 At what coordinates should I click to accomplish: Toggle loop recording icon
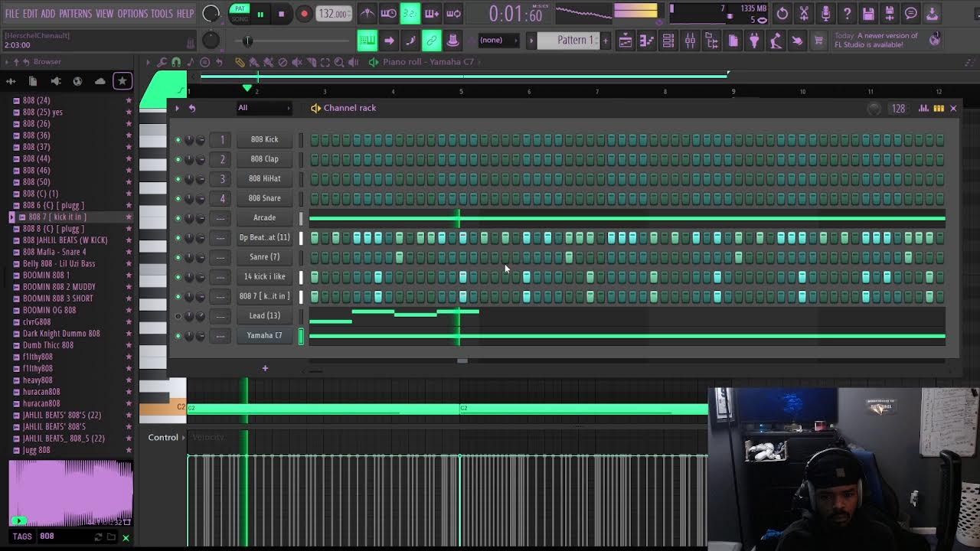click(453, 14)
